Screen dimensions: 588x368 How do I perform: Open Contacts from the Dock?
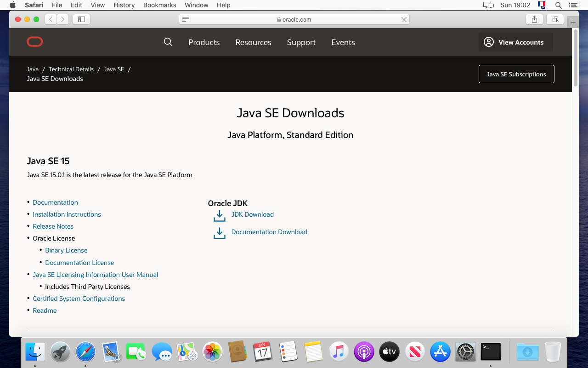(237, 352)
